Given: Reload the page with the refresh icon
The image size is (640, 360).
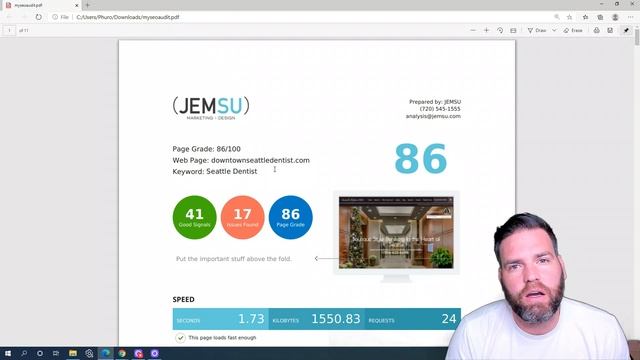Looking at the screenshot, I should click(38, 17).
